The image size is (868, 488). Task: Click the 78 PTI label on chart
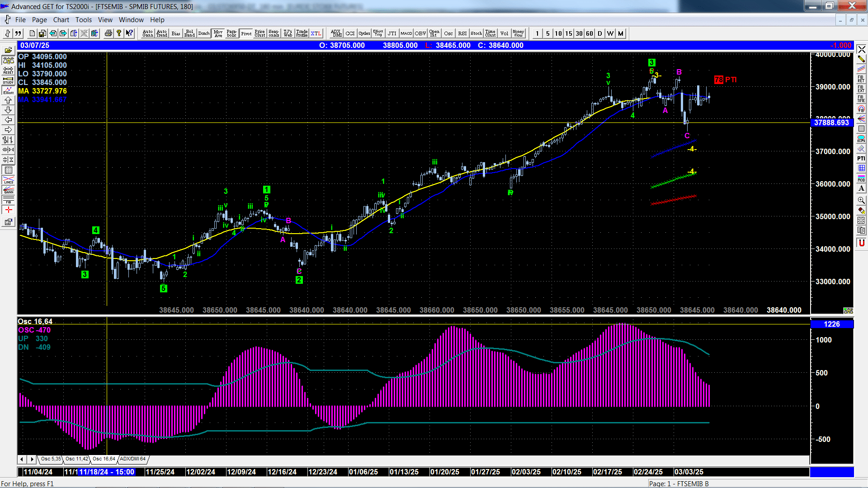pyautogui.click(x=725, y=80)
